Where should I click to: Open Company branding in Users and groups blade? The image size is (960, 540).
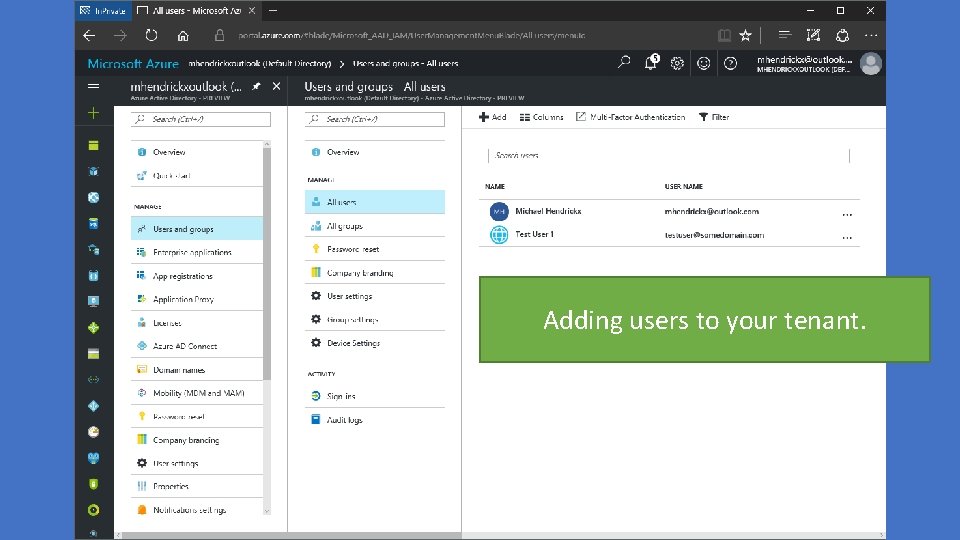tap(375, 272)
